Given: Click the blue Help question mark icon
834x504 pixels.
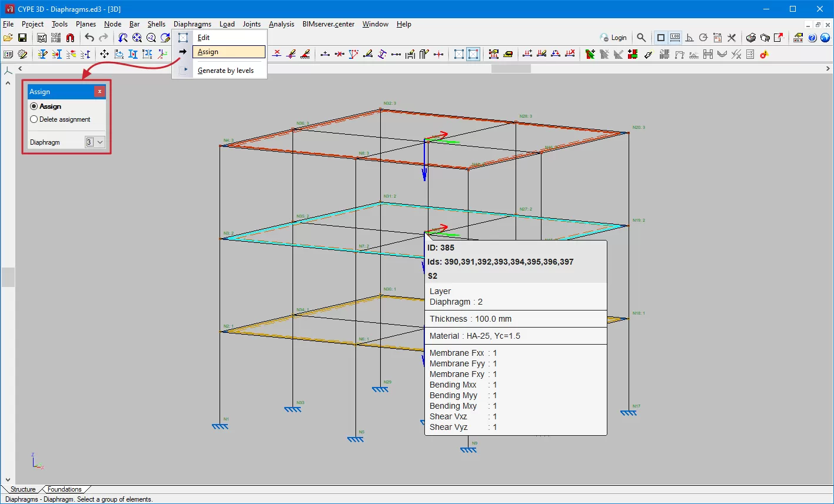Looking at the screenshot, I should pos(813,38).
